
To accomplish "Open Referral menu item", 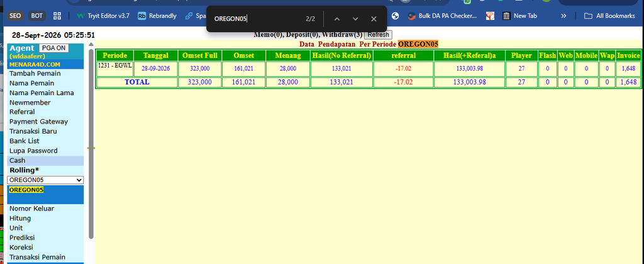I will pos(22,112).
